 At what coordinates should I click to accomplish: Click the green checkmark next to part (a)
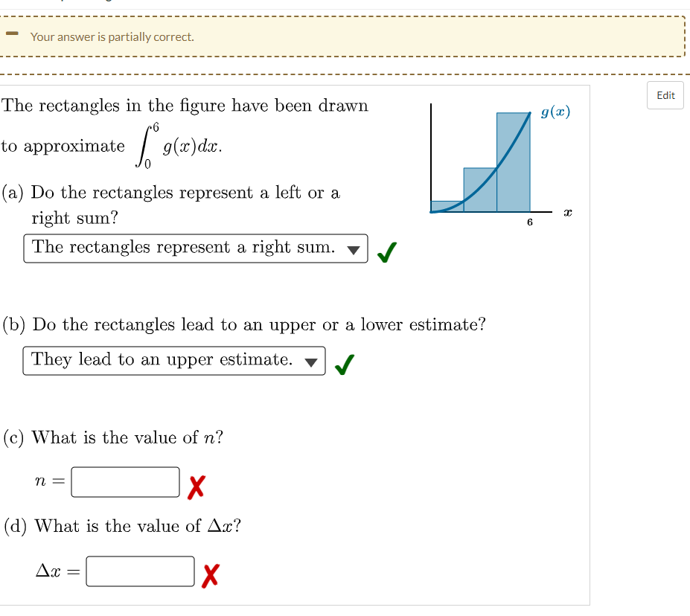click(386, 248)
